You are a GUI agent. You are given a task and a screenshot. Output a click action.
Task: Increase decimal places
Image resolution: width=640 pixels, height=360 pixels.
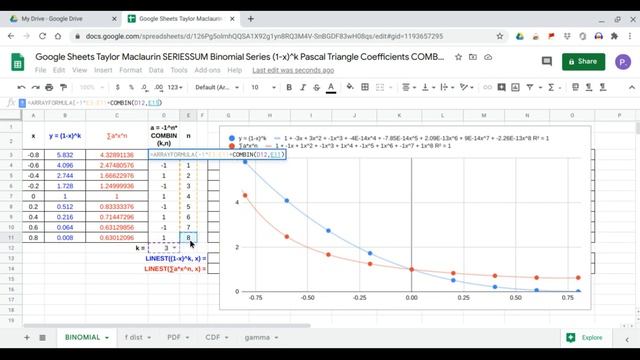(159, 87)
